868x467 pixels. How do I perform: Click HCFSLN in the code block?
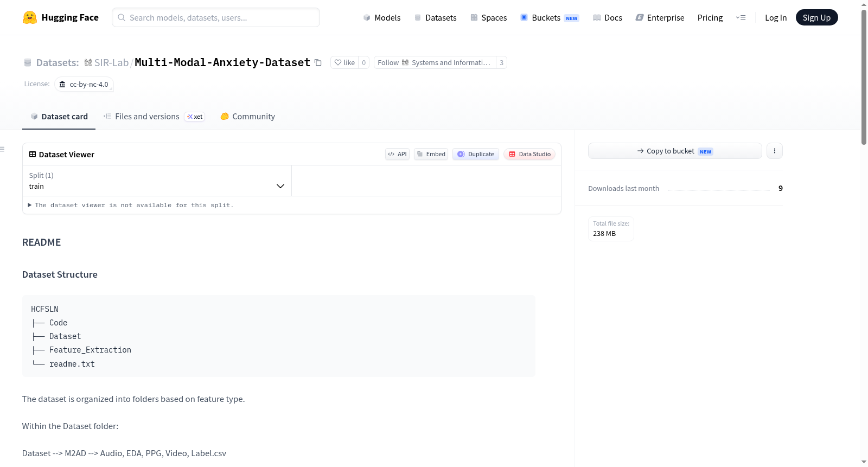coord(44,309)
